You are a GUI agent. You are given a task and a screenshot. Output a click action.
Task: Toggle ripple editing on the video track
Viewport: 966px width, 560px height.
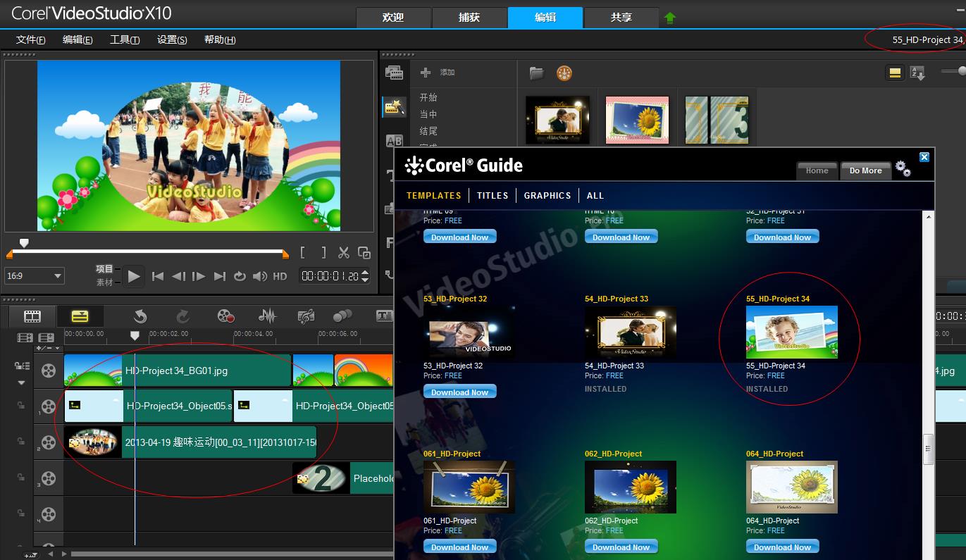click(x=22, y=366)
